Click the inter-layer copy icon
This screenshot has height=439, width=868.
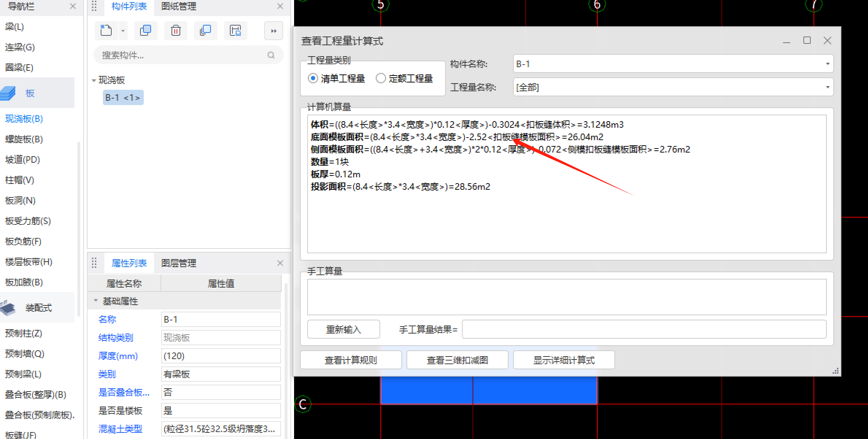[x=205, y=31]
